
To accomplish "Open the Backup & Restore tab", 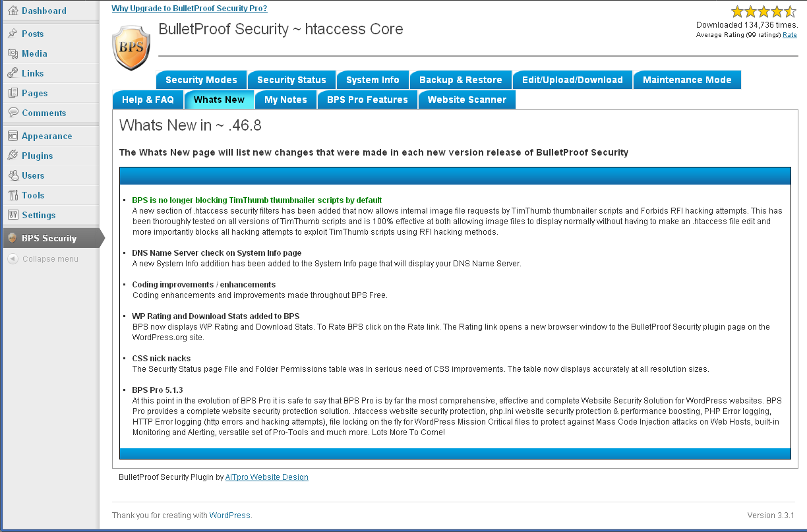I will (x=461, y=80).
